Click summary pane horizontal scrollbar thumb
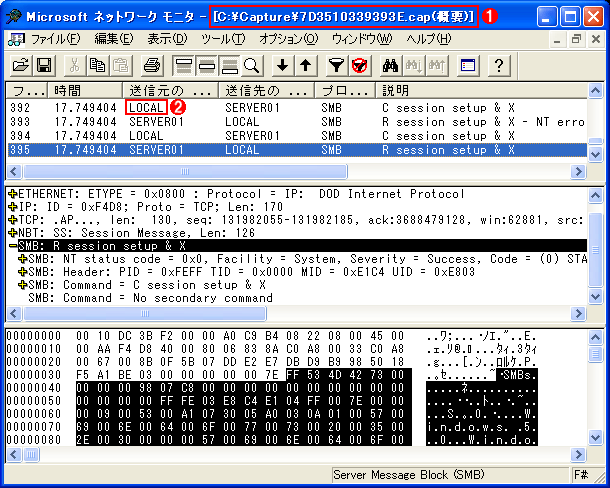This screenshot has height=488, width=610. click(185, 172)
